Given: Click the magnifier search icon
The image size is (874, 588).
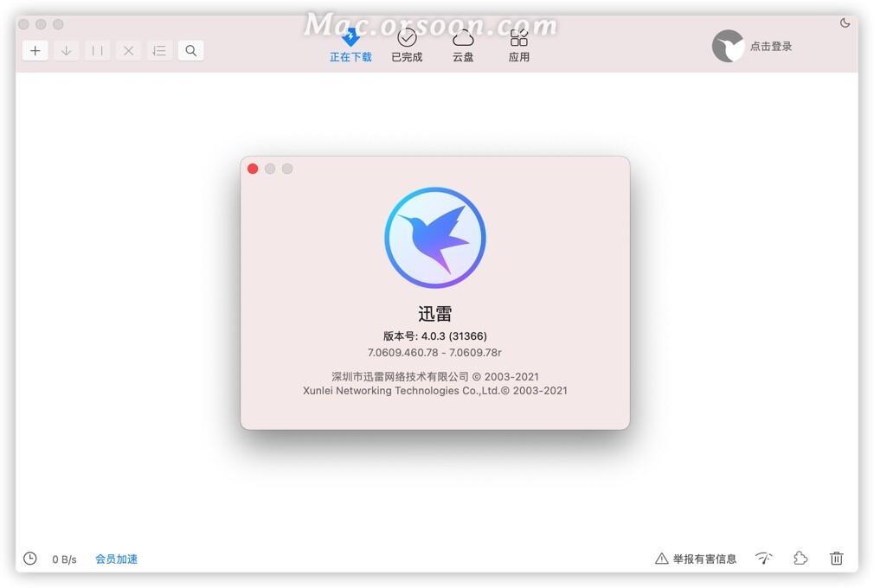Looking at the screenshot, I should click(190, 51).
